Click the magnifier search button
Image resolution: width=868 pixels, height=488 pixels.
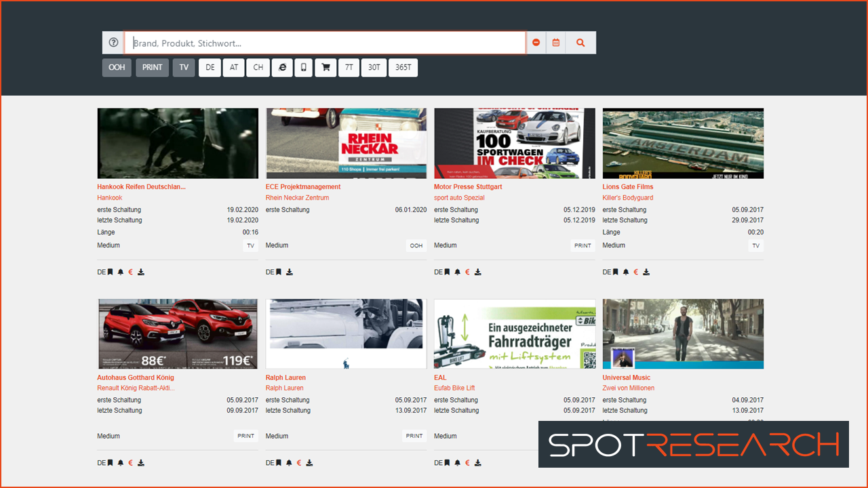click(x=580, y=43)
